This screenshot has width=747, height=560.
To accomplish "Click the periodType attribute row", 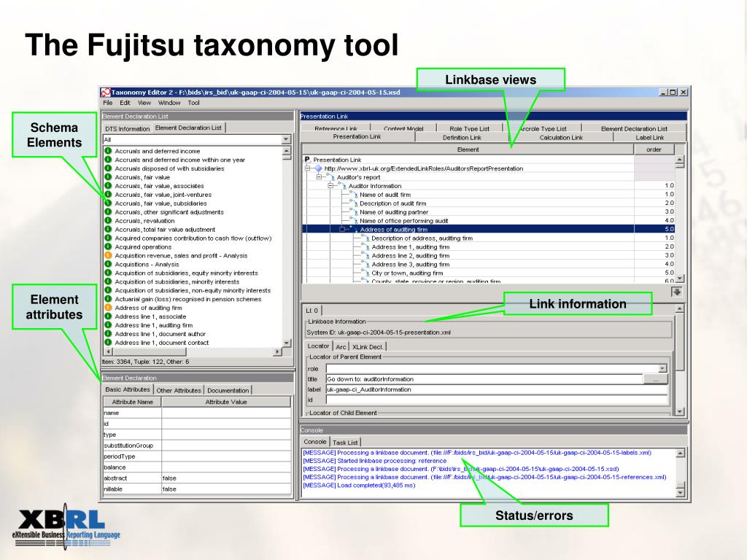I will [x=197, y=456].
